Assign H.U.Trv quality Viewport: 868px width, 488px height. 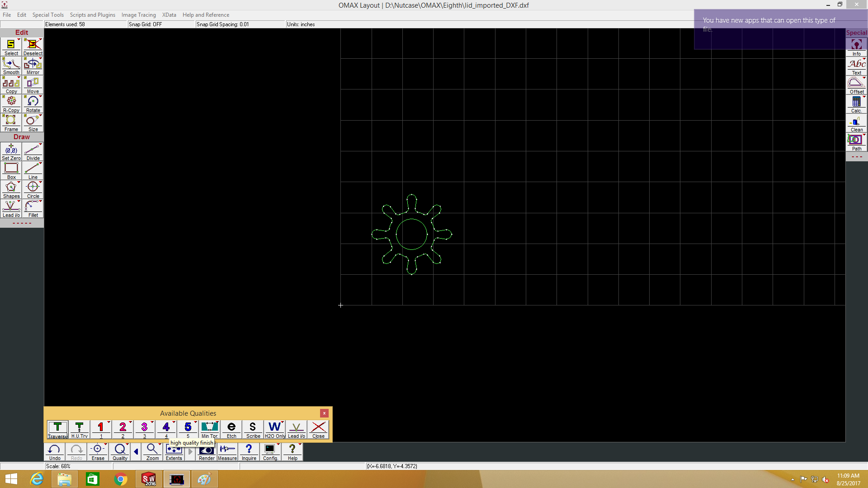pos(79,430)
